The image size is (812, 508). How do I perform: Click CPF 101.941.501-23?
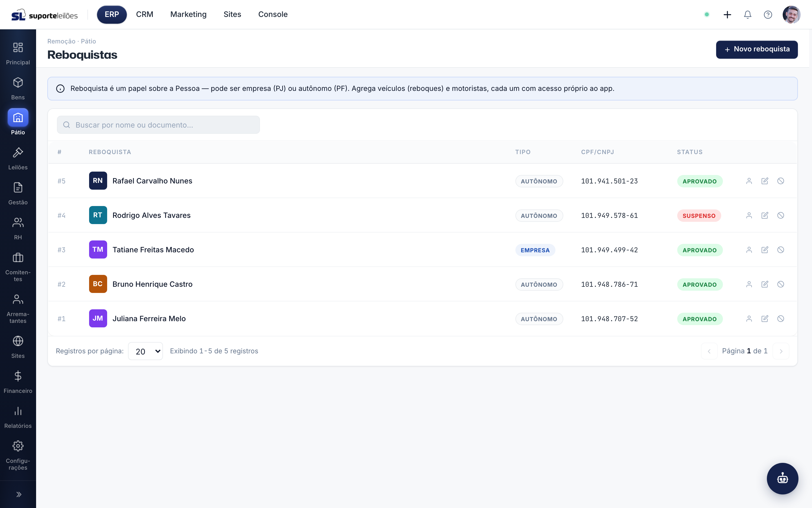tap(609, 181)
